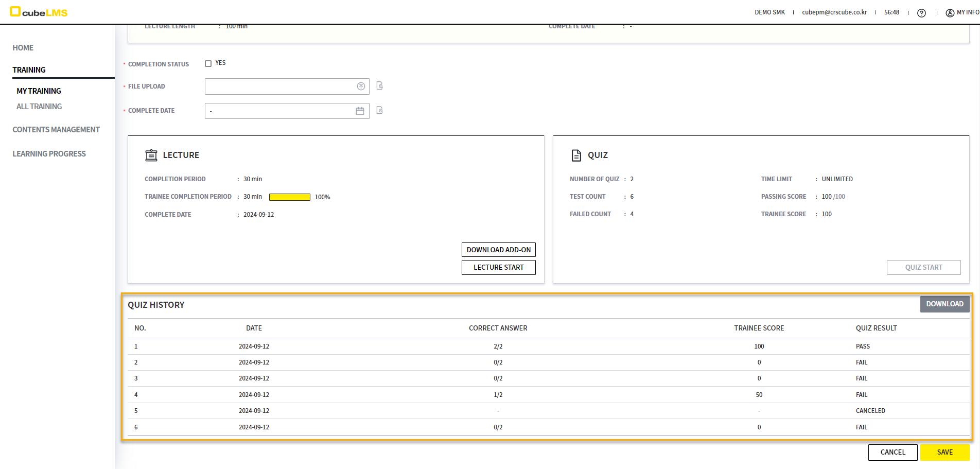Click the history icon next to Complete Date
The height and width of the screenshot is (469, 980).
(380, 110)
